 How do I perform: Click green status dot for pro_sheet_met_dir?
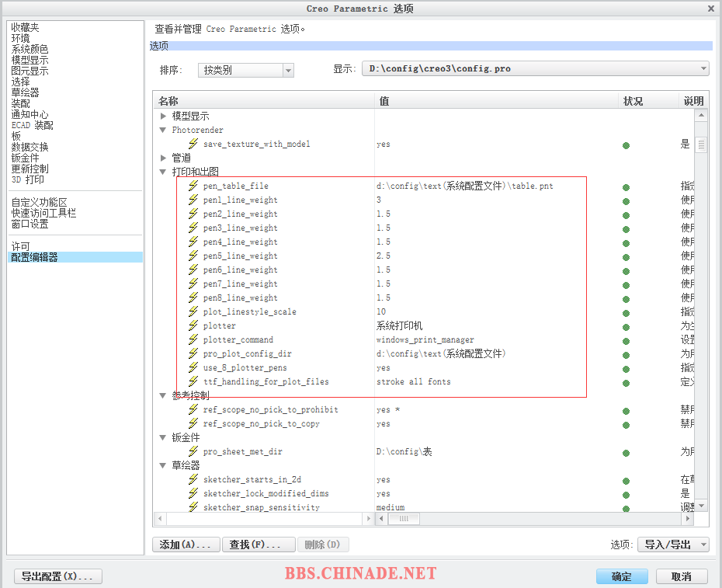pos(627,453)
